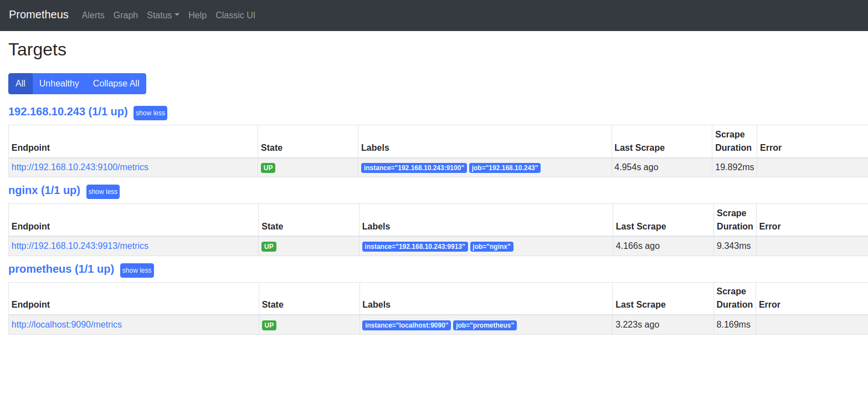
Task: Click scrape duration 19.892ms
Action: pos(735,167)
